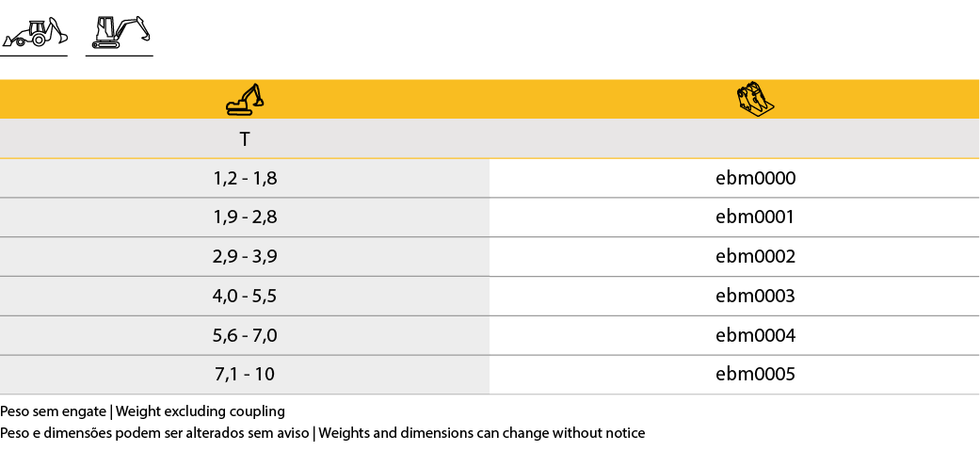The image size is (980, 451).
Task: Click the bucket attachment icon in header
Action: [754, 99]
